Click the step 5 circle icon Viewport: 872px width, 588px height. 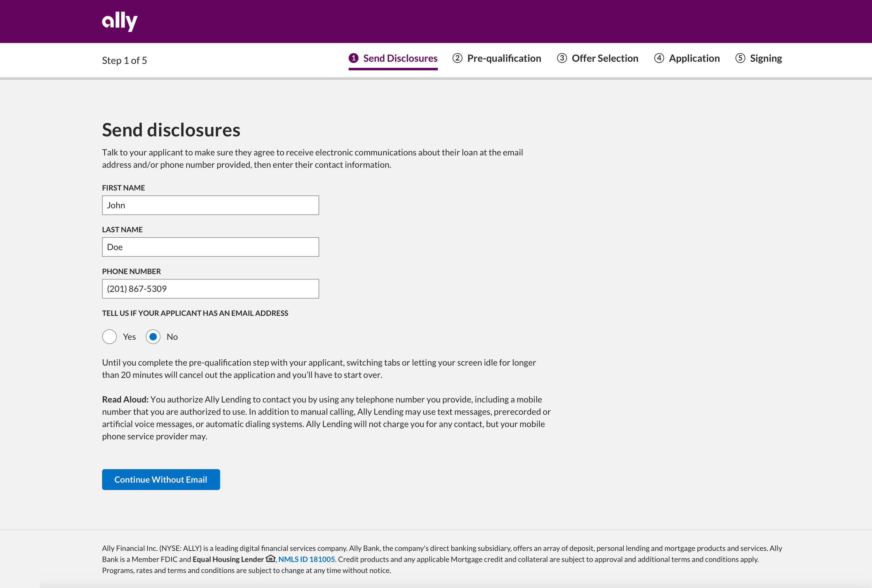[x=740, y=58]
